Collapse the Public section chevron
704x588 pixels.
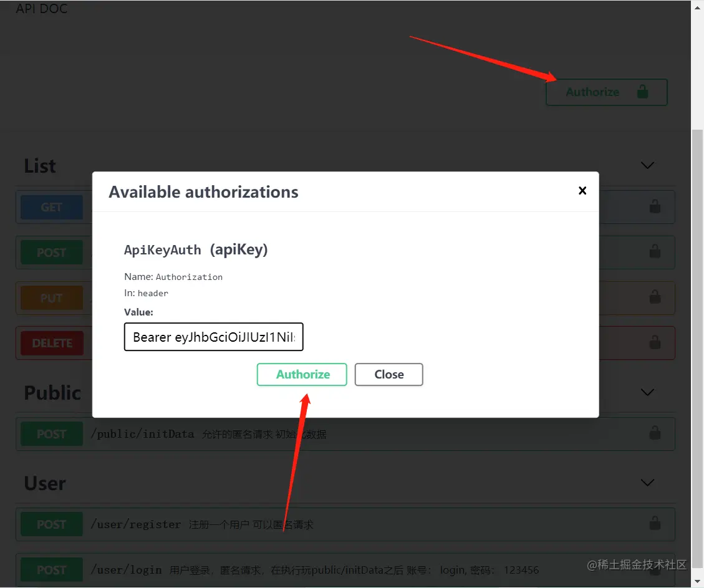click(647, 392)
